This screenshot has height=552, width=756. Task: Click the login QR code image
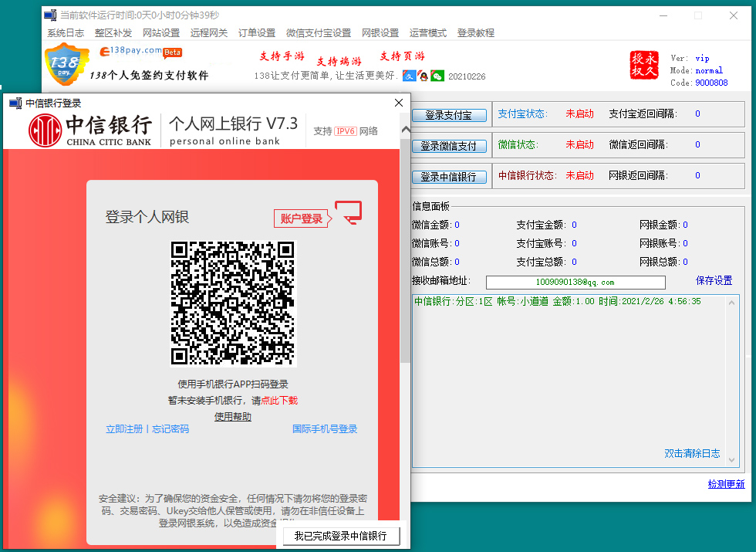[x=233, y=303]
